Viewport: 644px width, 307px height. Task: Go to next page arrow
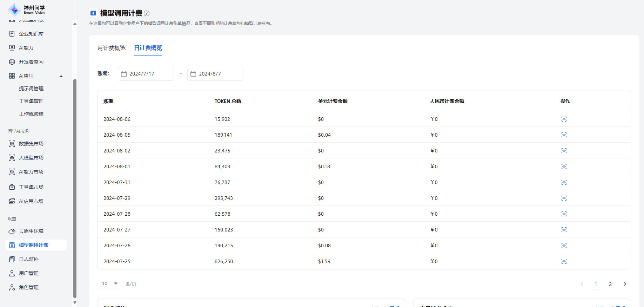pyautogui.click(x=625, y=284)
